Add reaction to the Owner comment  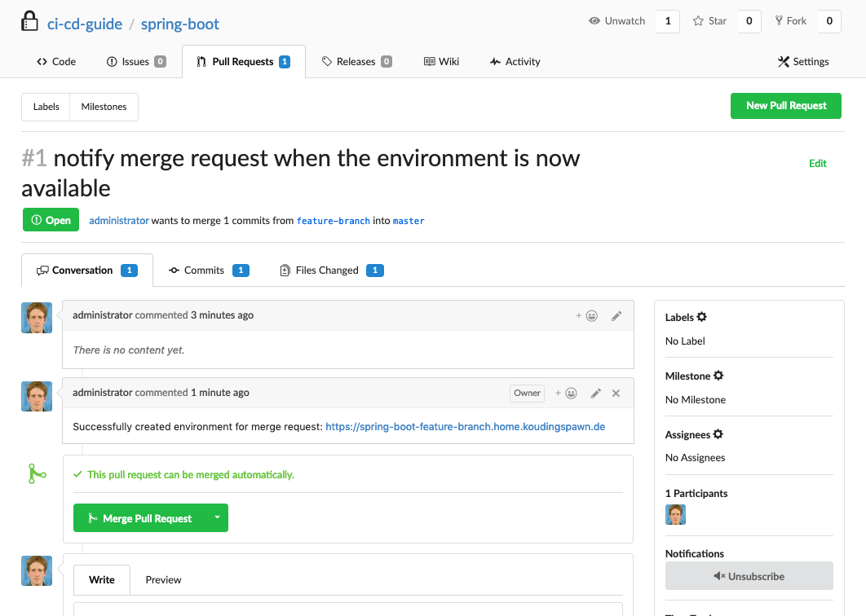click(568, 393)
